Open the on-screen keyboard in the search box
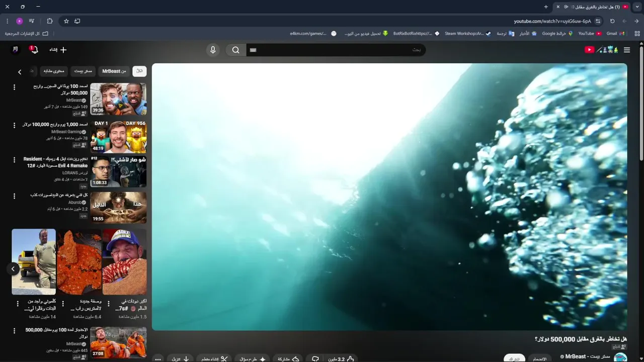 tap(253, 50)
